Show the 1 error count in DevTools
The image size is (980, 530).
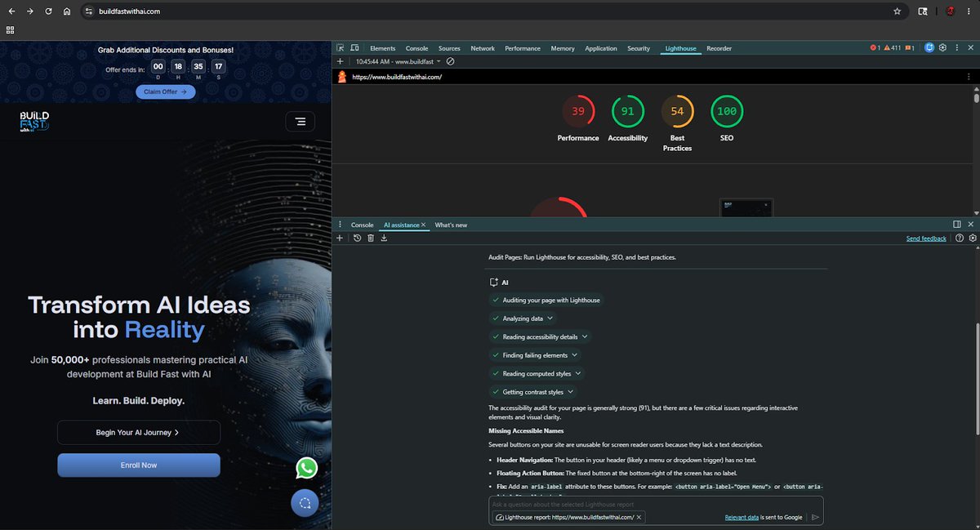click(x=875, y=48)
